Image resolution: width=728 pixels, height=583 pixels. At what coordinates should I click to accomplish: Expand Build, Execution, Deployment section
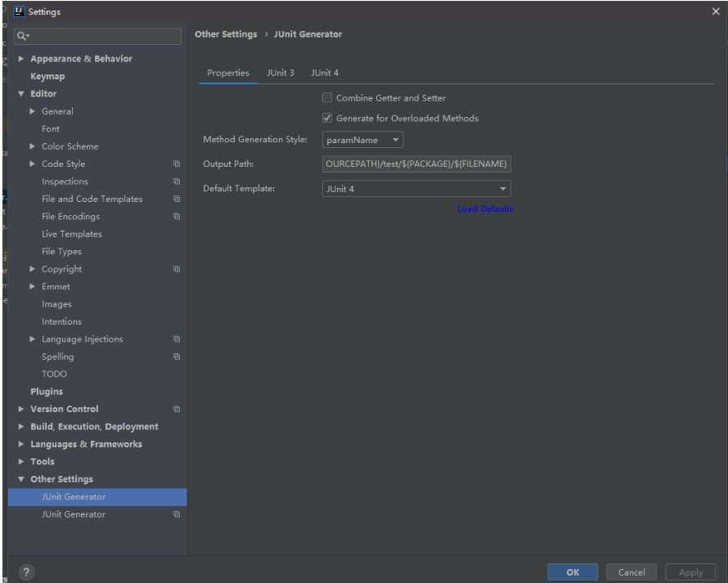[21, 427]
